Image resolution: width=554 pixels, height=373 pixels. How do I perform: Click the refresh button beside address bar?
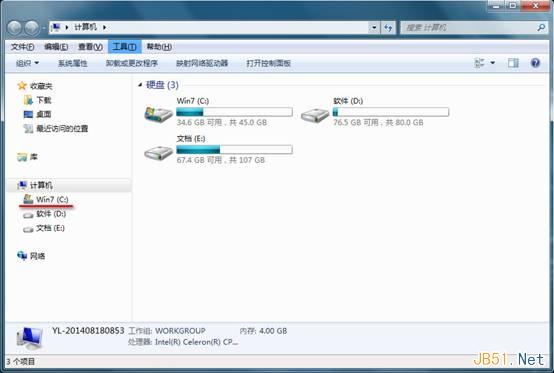[x=388, y=27]
